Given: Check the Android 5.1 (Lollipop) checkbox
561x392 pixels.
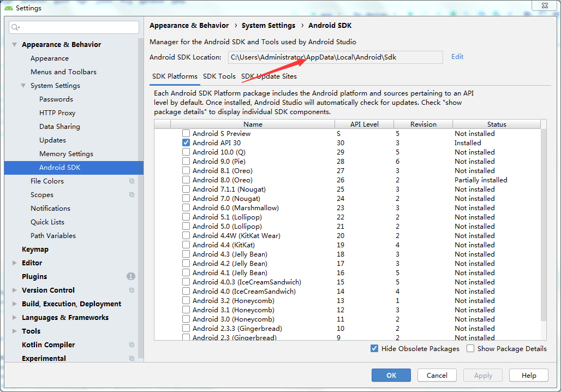Looking at the screenshot, I should tap(186, 217).
